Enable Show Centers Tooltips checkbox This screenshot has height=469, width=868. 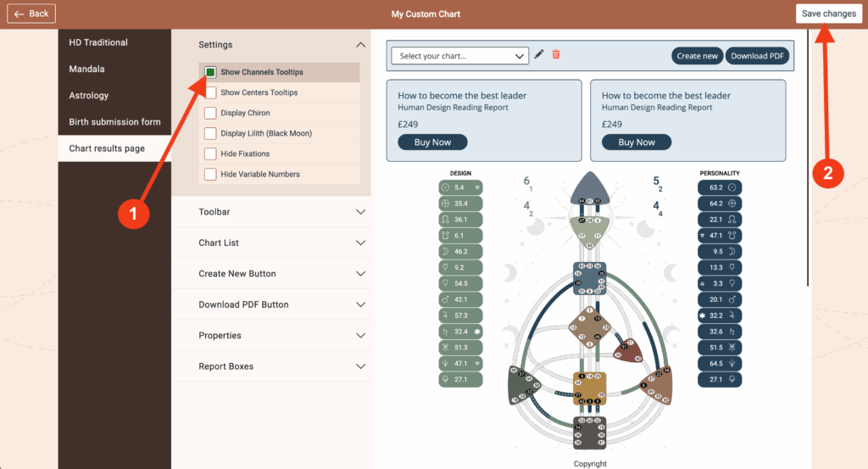(210, 92)
